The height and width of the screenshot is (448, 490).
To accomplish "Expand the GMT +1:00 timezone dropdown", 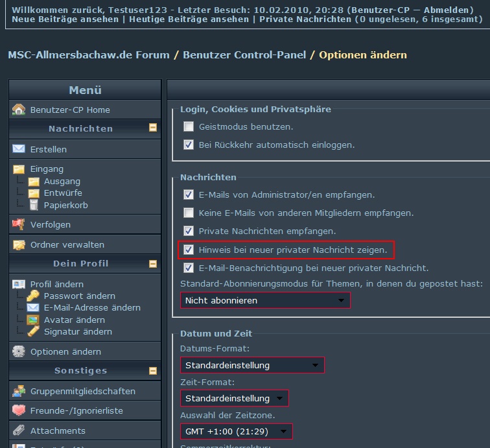I will 236,431.
